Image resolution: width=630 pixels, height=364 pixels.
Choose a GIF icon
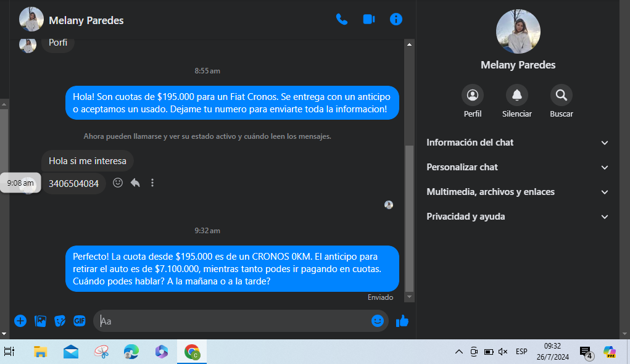(x=80, y=321)
